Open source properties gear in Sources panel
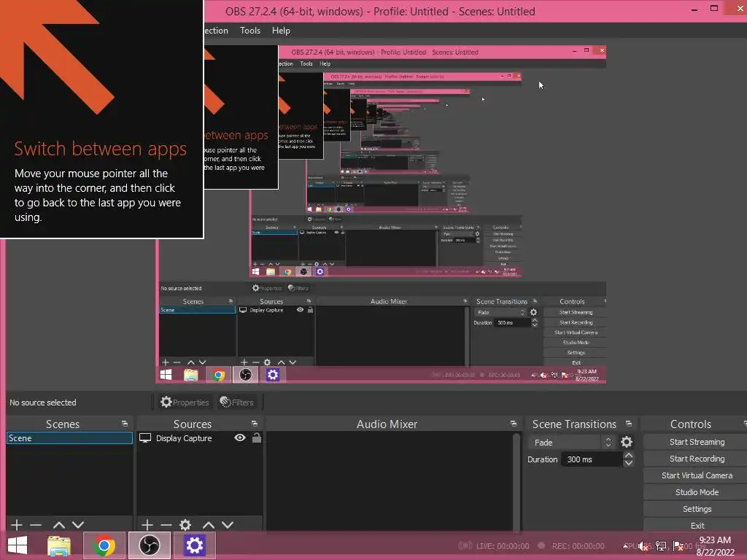The width and height of the screenshot is (747, 560). coord(185,525)
